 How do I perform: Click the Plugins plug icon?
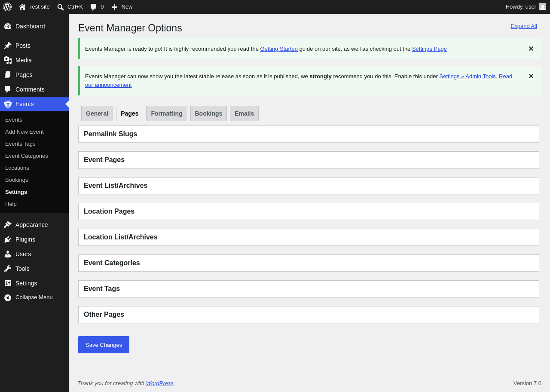(x=8, y=239)
